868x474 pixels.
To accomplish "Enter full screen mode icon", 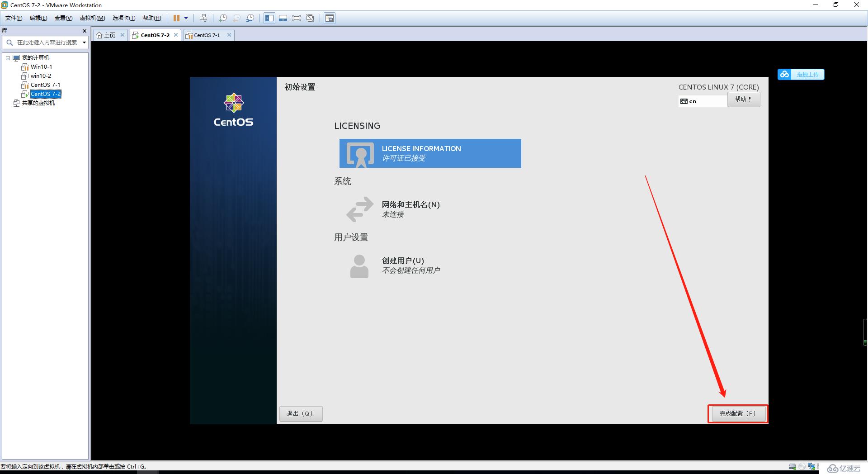I will click(x=297, y=18).
